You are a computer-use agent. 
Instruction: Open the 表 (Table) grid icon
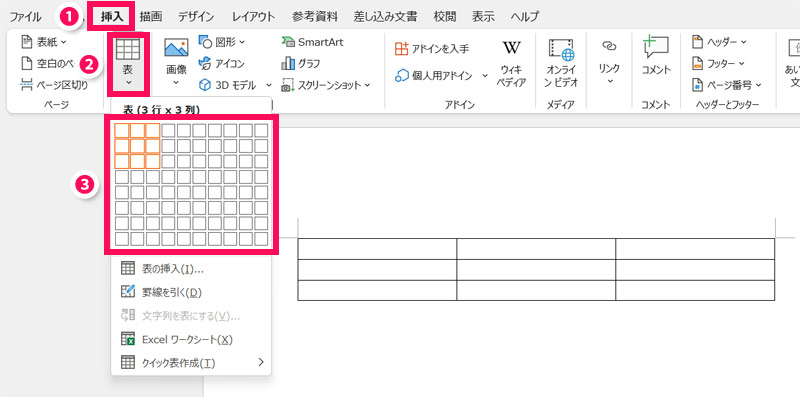point(128,49)
